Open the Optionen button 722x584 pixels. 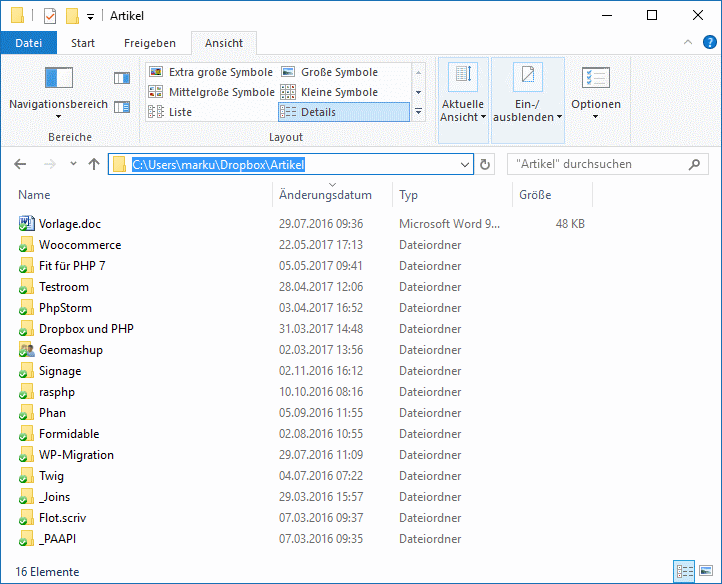pyautogui.click(x=596, y=93)
